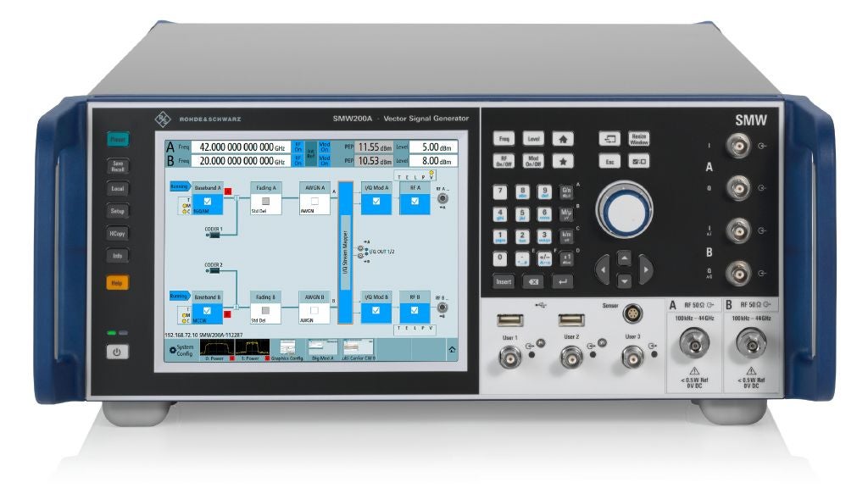
Task: Open System Config from the taskbar
Action: pos(182,347)
